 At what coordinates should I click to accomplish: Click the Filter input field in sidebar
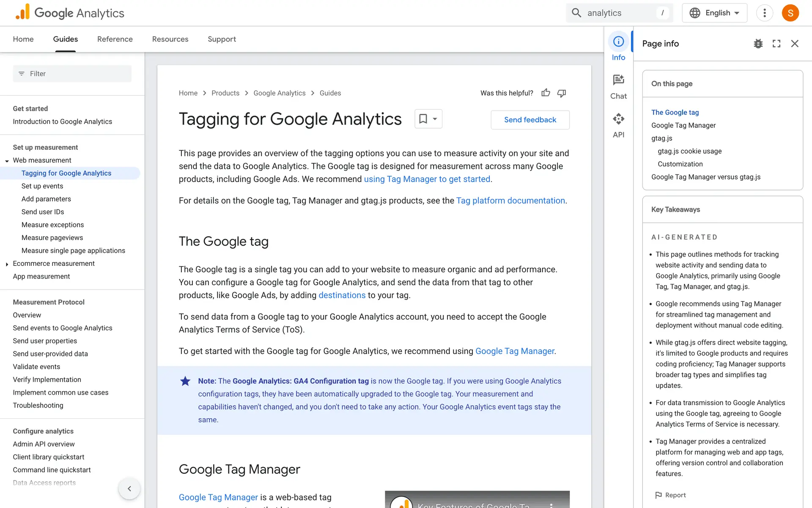pos(72,74)
